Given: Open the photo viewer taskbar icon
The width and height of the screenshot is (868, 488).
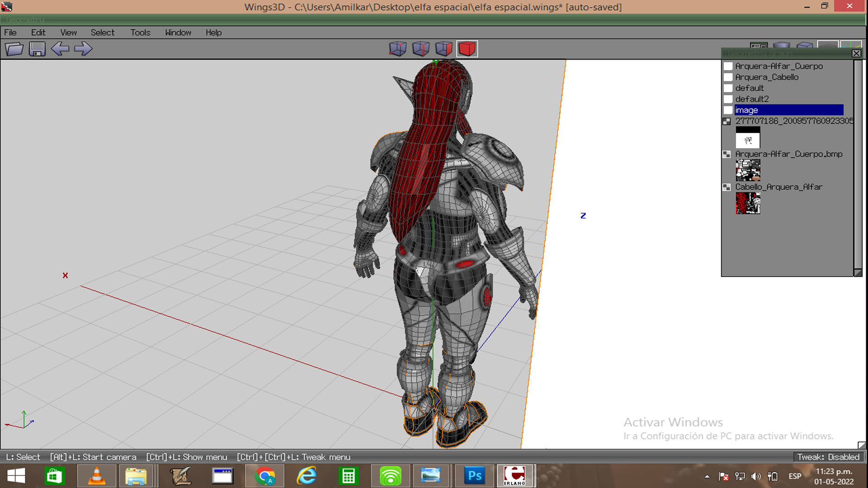Looking at the screenshot, I should (431, 476).
